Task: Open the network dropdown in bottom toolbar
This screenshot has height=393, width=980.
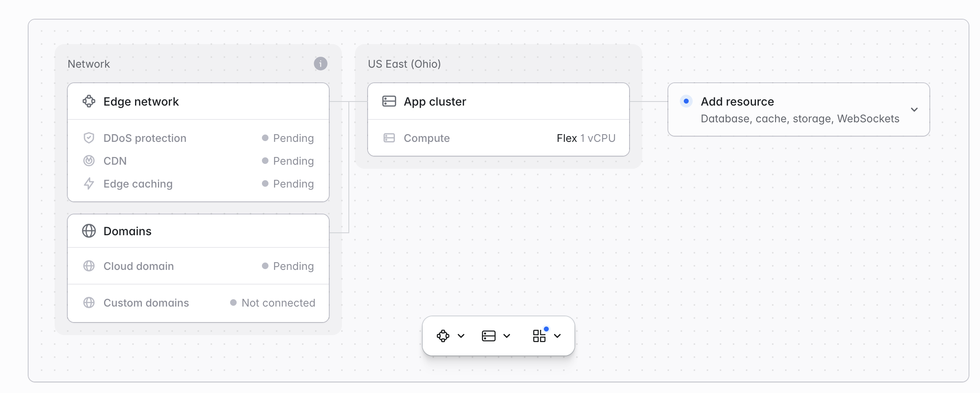Action: click(x=450, y=336)
